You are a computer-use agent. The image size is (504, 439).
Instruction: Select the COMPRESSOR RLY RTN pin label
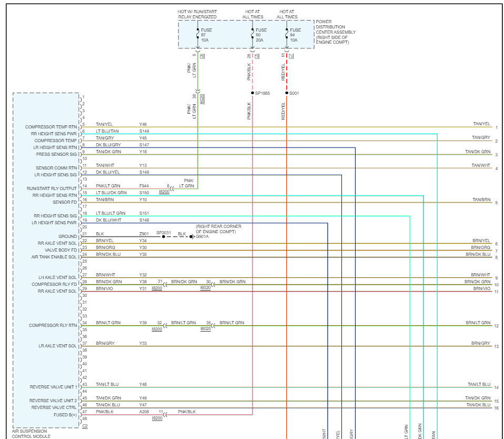coord(53,325)
